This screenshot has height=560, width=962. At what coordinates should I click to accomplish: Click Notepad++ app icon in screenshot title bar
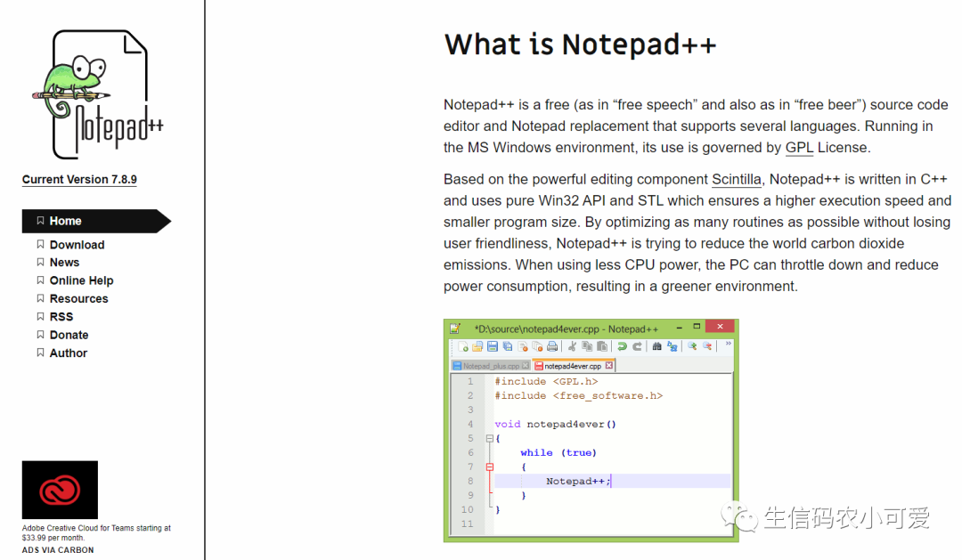click(455, 329)
